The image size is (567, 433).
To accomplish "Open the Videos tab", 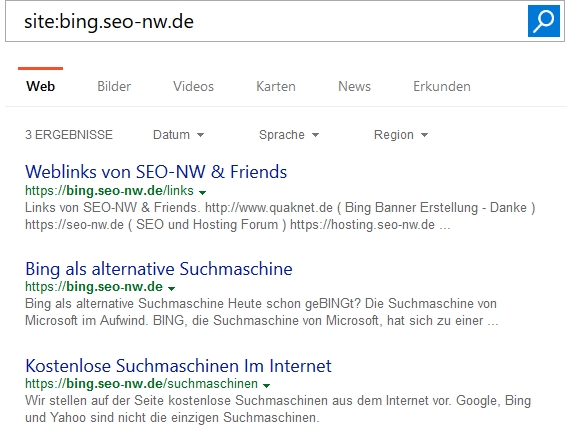I will click(x=193, y=86).
